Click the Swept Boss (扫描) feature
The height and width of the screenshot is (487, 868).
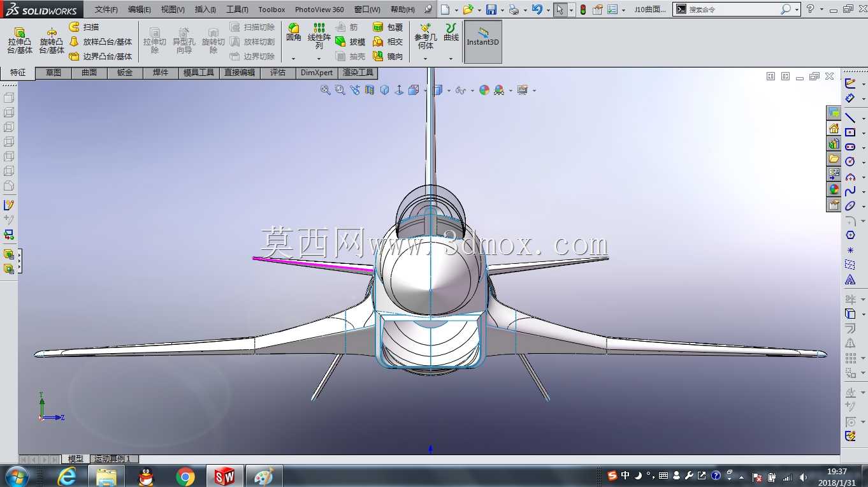pos(83,27)
